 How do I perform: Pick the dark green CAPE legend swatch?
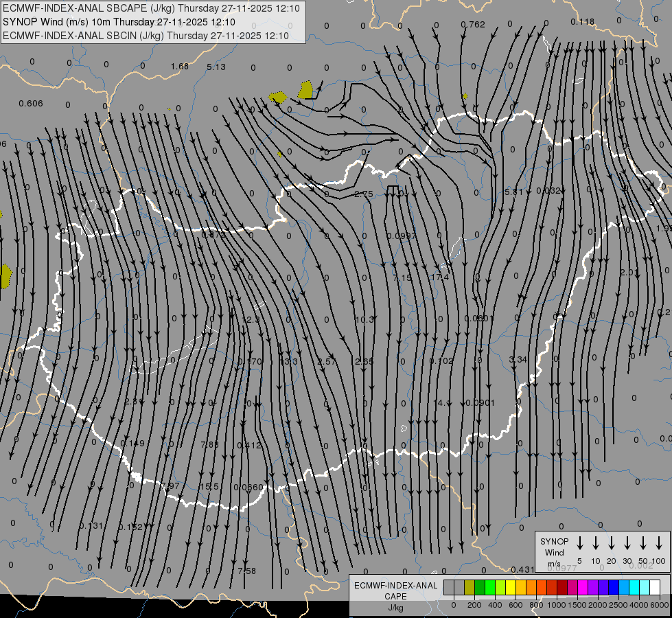(480, 588)
